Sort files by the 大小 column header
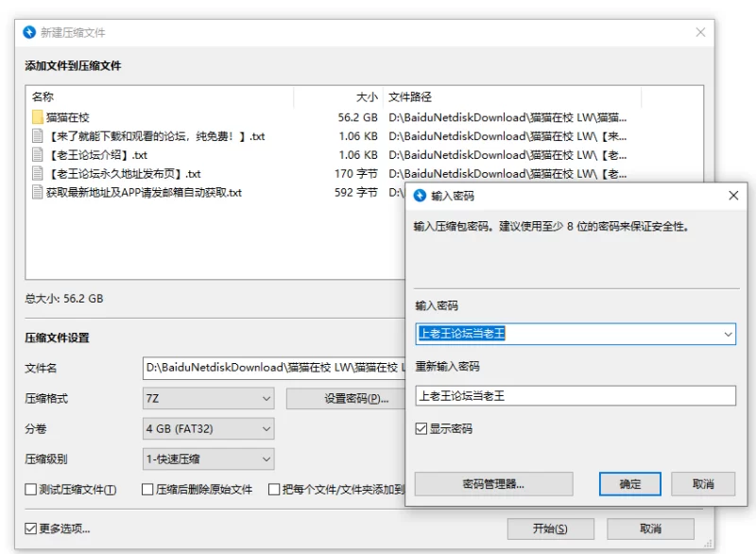 click(366, 96)
